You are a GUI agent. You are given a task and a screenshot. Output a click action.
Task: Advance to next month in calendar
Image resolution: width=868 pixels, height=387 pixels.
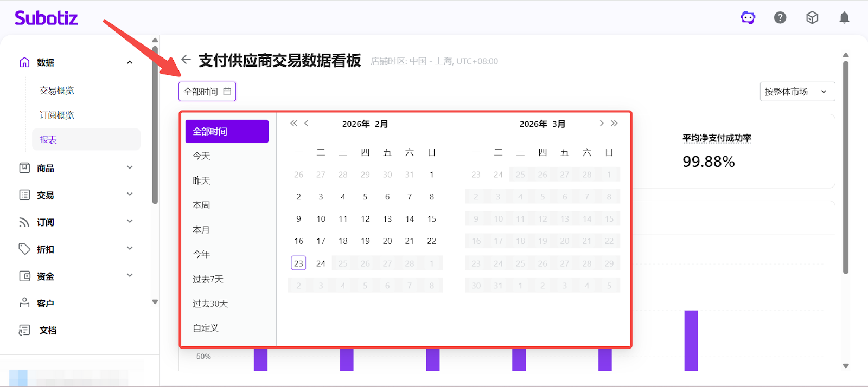[601, 124]
